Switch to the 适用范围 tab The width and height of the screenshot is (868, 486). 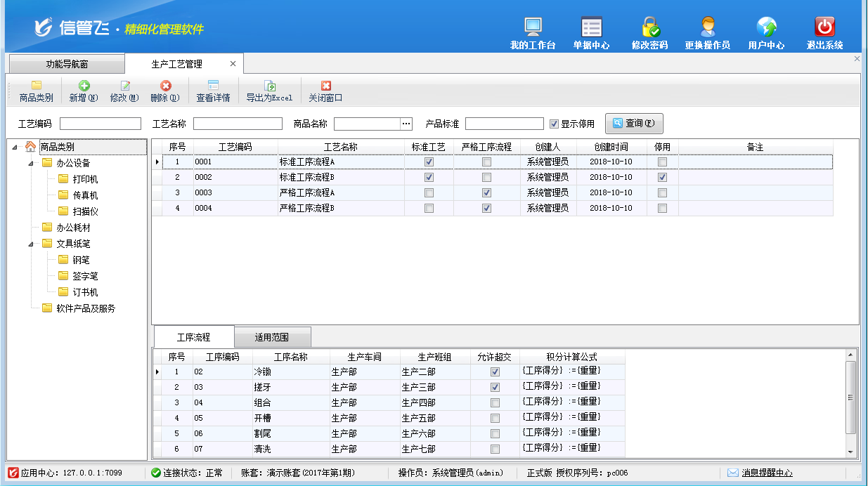coord(271,338)
